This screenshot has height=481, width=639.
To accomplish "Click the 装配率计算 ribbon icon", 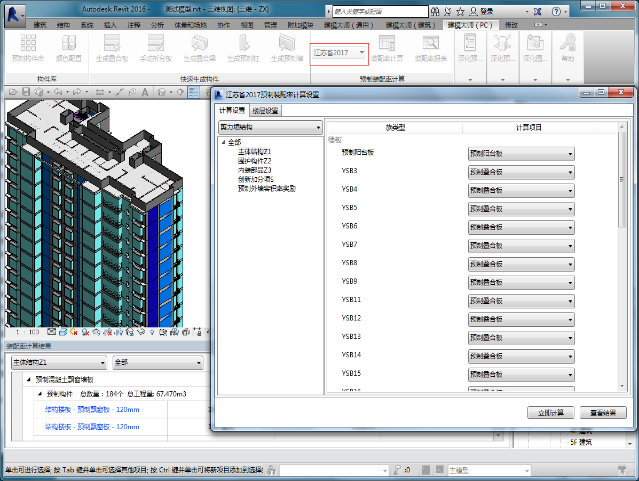I will (x=389, y=46).
